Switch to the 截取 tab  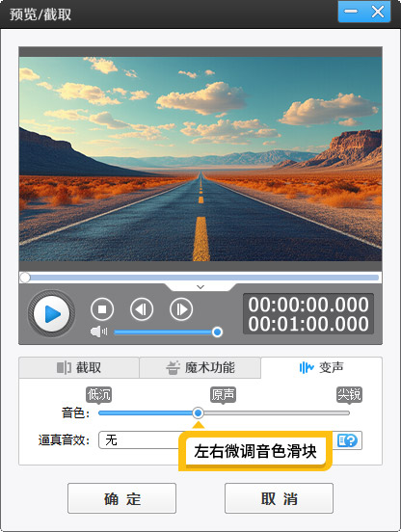click(79, 367)
